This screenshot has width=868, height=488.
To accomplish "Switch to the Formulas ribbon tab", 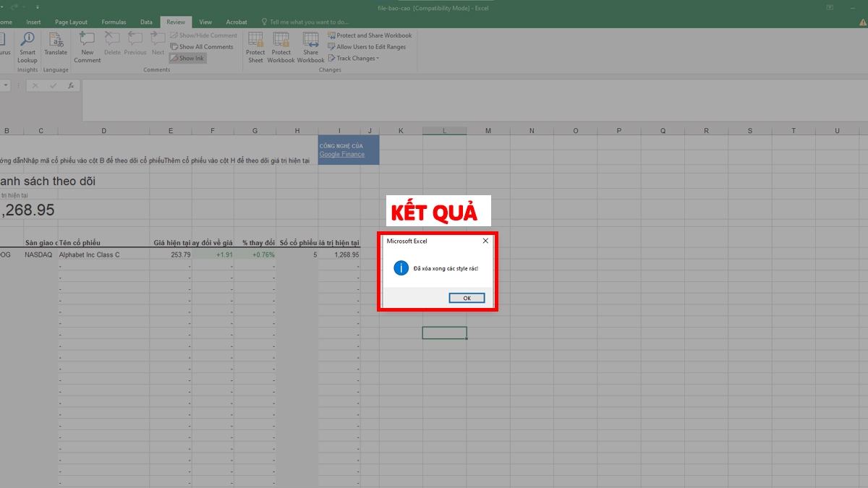I will click(114, 22).
